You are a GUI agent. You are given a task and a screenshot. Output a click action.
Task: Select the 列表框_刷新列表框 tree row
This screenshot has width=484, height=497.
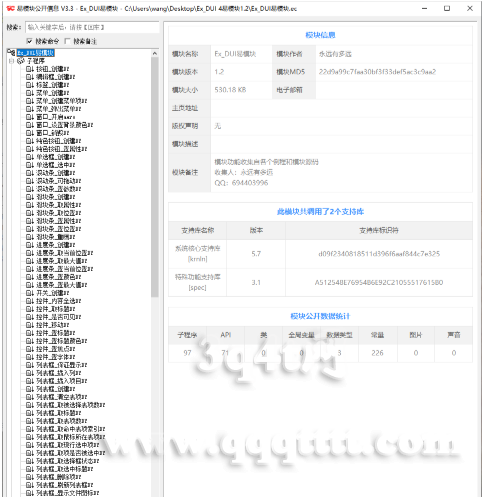[64, 485]
